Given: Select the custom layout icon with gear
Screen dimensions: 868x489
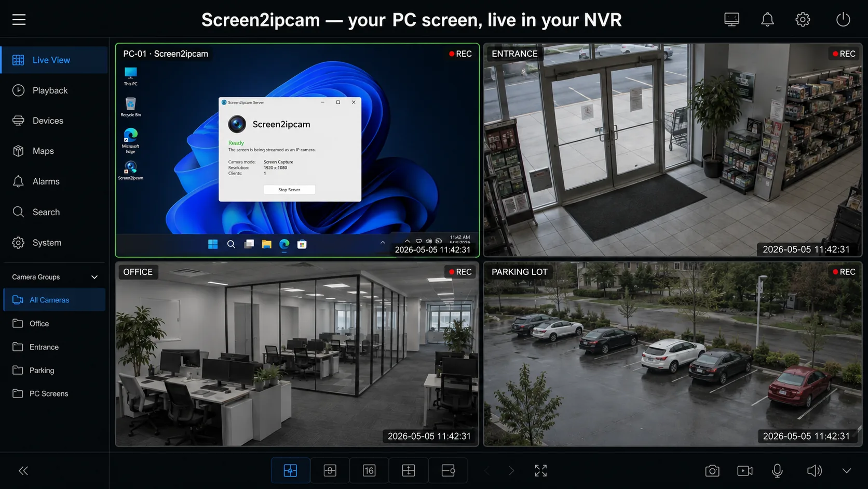Looking at the screenshot, I should 448,471.
